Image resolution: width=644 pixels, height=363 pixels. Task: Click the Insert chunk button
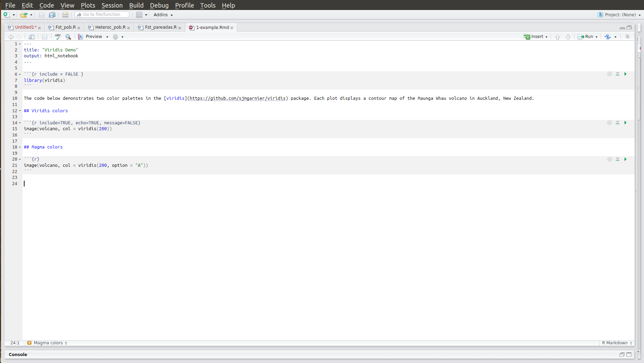(533, 37)
